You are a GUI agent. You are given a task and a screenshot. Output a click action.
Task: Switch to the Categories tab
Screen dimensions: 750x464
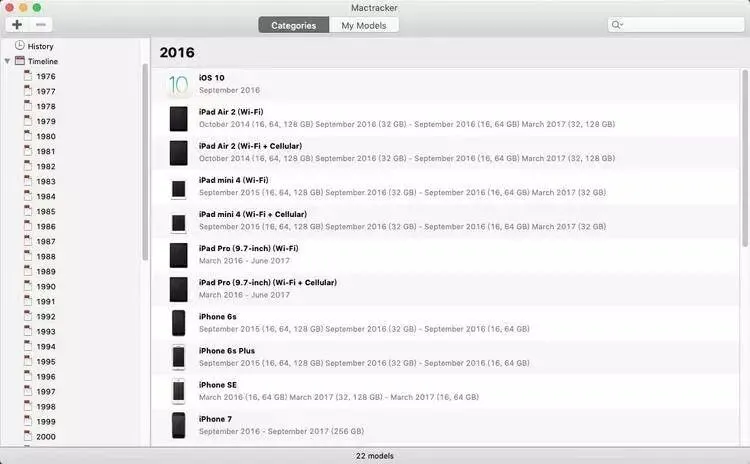tap(294, 25)
